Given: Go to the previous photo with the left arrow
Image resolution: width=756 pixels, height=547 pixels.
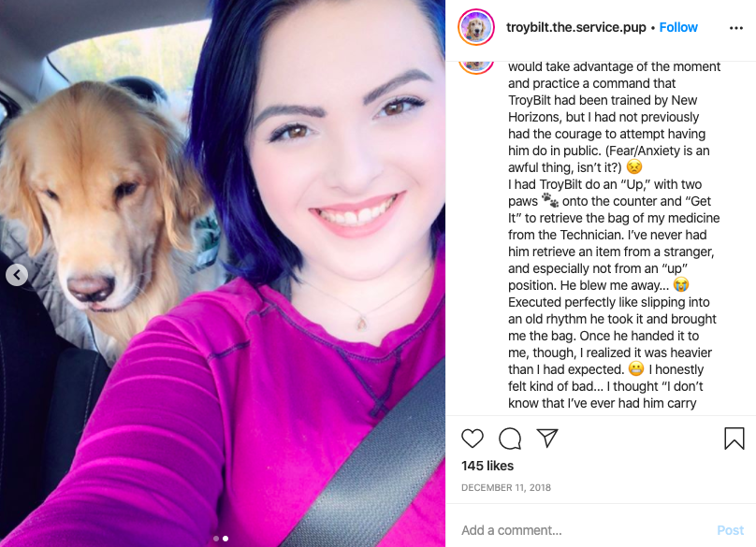Looking at the screenshot, I should (17, 275).
